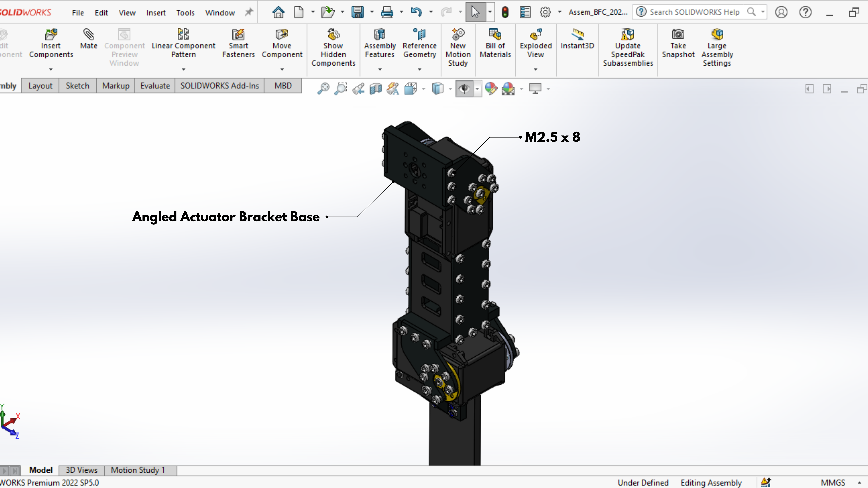This screenshot has height=488, width=868.
Task: Click Previous View icon
Action: (x=358, y=89)
